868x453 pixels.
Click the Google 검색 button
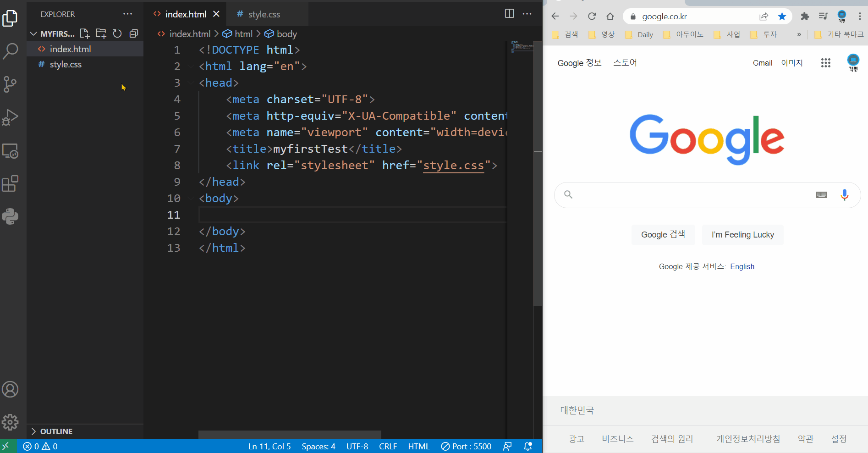tap(663, 235)
